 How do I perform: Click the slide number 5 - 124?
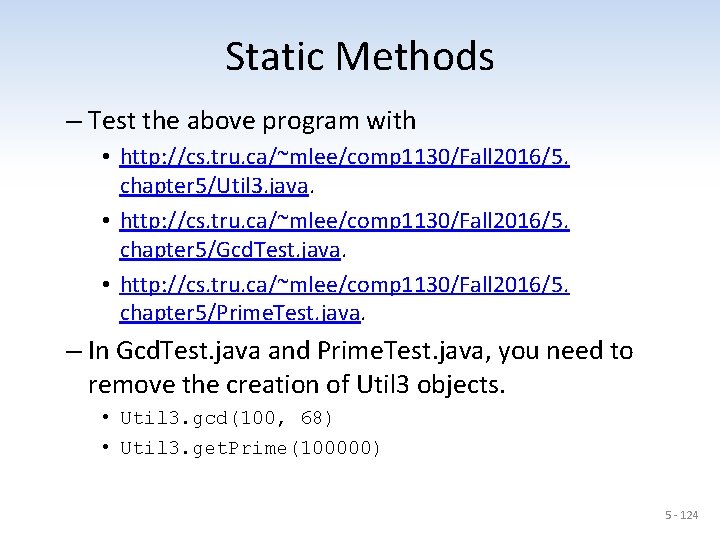pyautogui.click(x=682, y=515)
